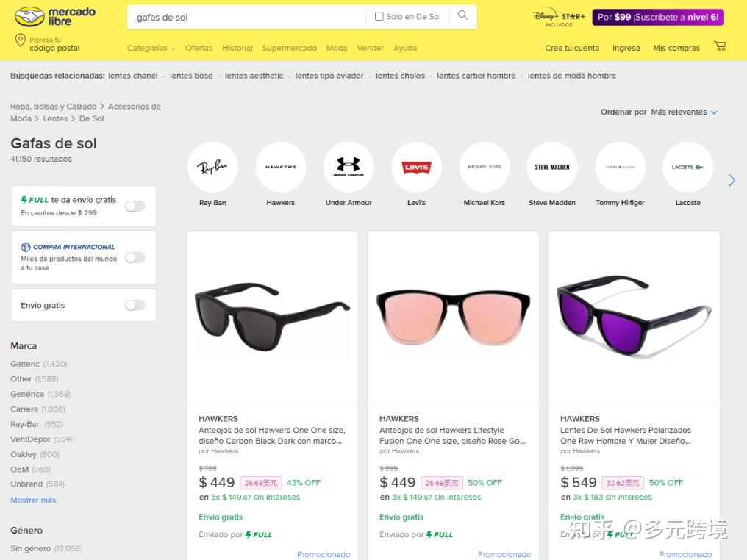Filter by Generic brand

pyautogui.click(x=38, y=364)
